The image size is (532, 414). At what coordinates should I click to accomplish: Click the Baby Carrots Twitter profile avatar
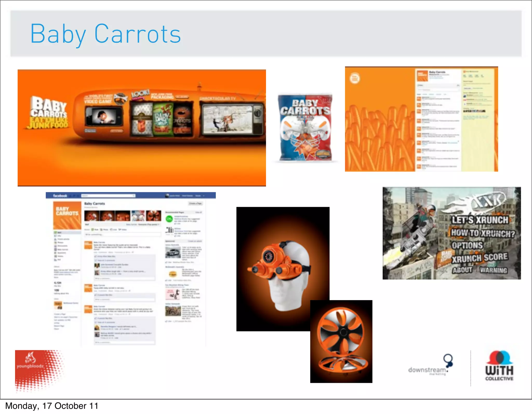[x=422, y=76]
